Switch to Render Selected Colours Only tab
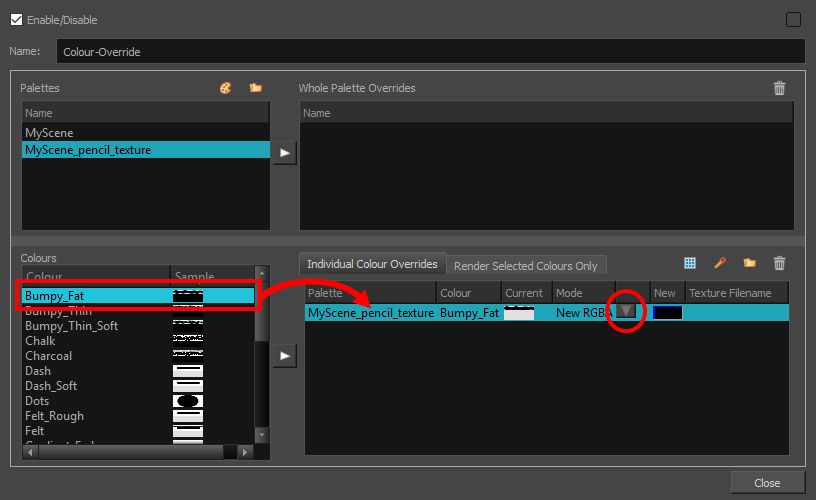This screenshot has width=816, height=500. [x=525, y=265]
